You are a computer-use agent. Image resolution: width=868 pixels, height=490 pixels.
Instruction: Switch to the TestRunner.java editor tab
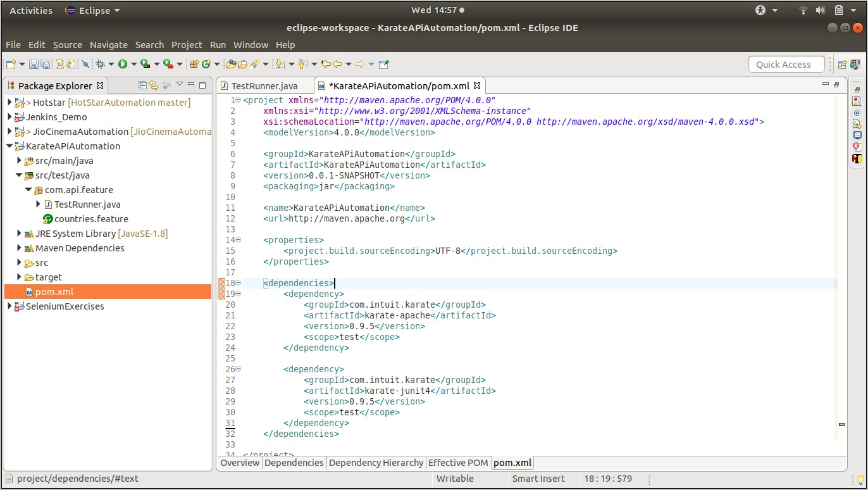[264, 85]
